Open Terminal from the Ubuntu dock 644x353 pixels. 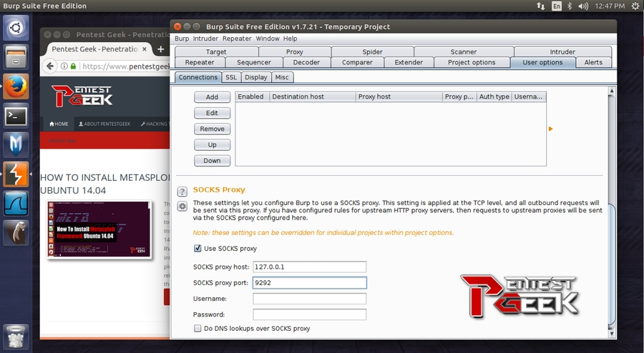pos(16,114)
